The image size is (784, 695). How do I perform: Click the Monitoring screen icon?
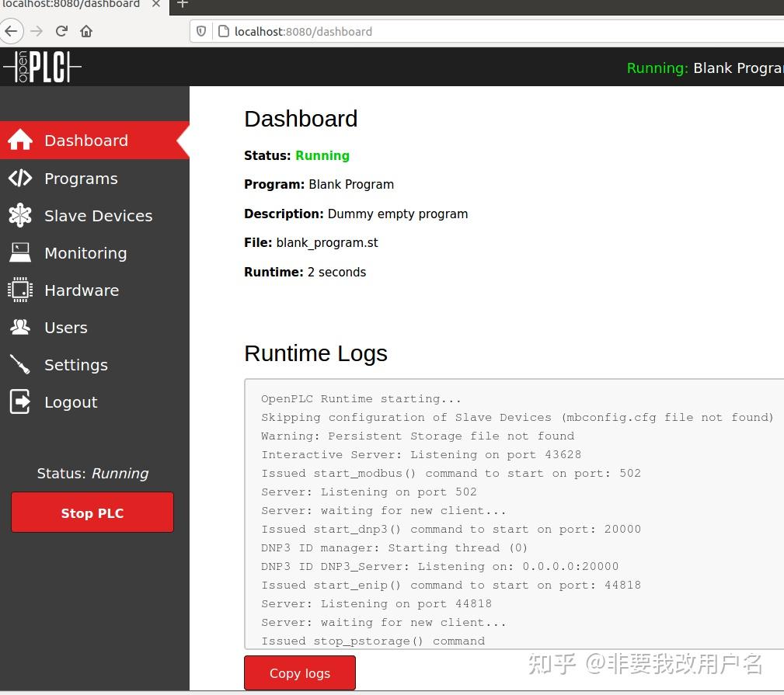(20, 252)
